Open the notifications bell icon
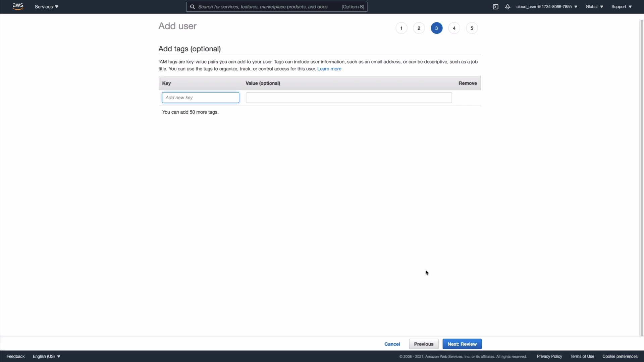The height and width of the screenshot is (362, 644). (507, 7)
